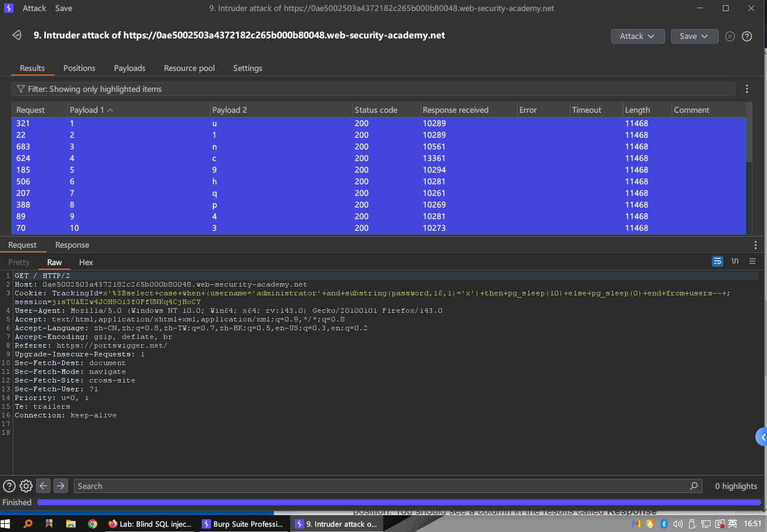
Task: Sort by the Status code column header
Action: (386, 110)
